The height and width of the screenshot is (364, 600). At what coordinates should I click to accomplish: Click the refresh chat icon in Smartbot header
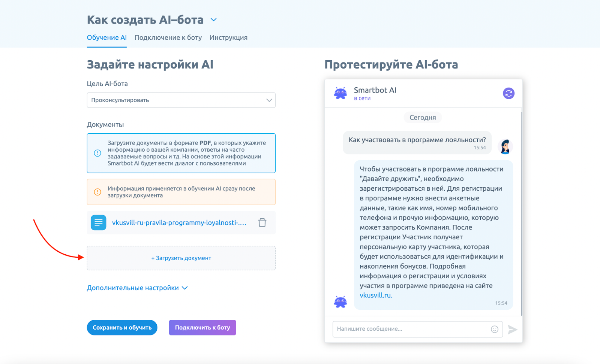pos(508,93)
